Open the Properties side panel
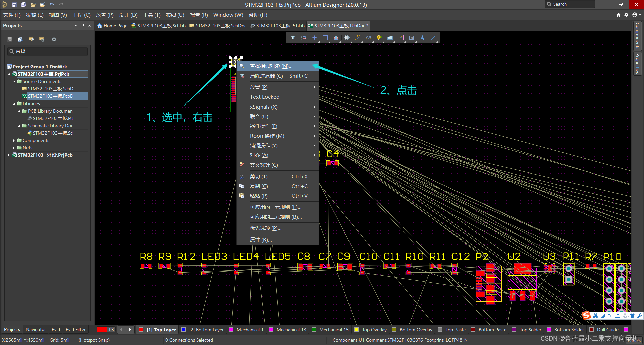 [x=637, y=64]
